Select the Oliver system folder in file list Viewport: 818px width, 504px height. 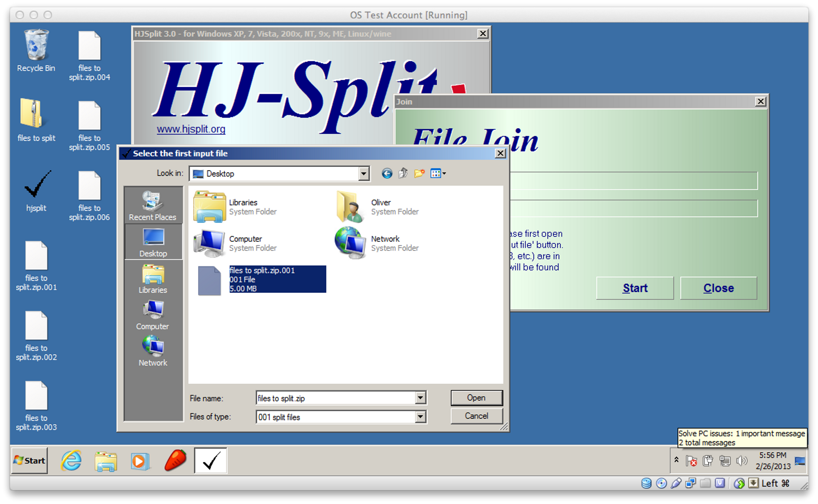377,207
